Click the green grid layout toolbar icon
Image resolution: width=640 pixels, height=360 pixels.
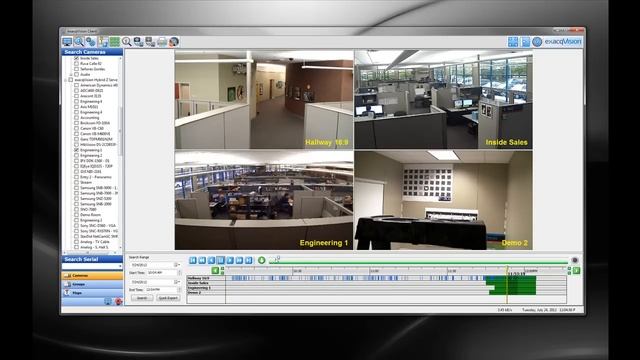115,42
